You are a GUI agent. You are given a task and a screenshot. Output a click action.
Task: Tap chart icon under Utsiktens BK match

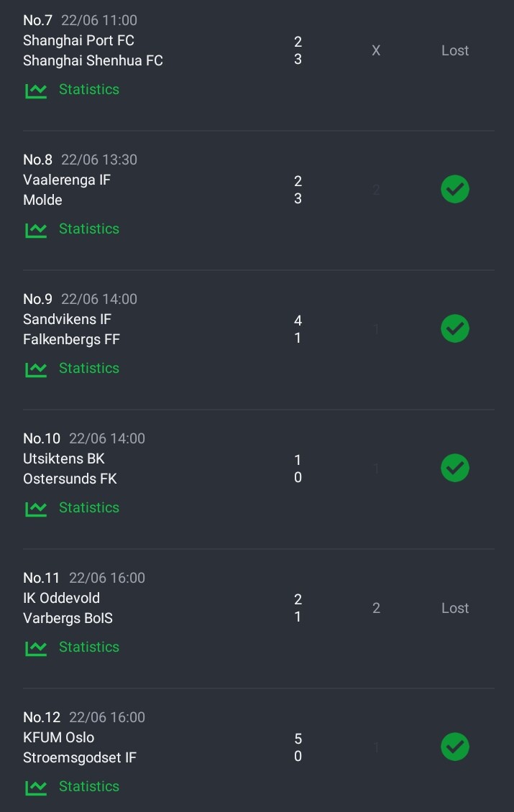(x=36, y=509)
